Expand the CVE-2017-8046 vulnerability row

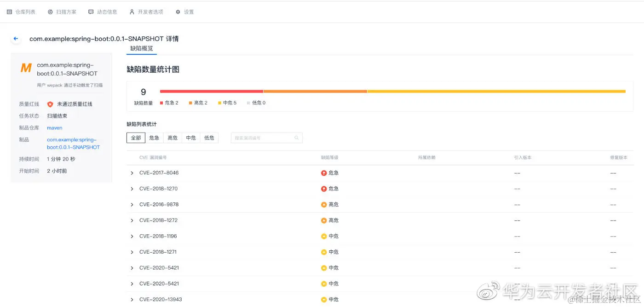(132, 173)
